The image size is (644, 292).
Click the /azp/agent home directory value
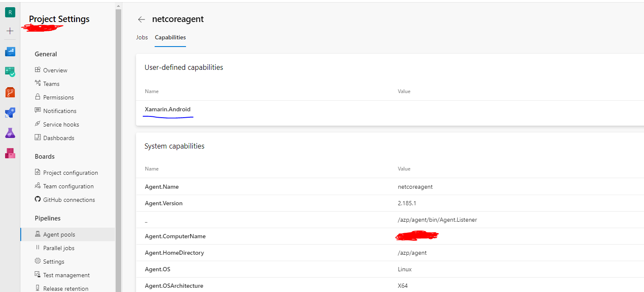[x=412, y=253]
